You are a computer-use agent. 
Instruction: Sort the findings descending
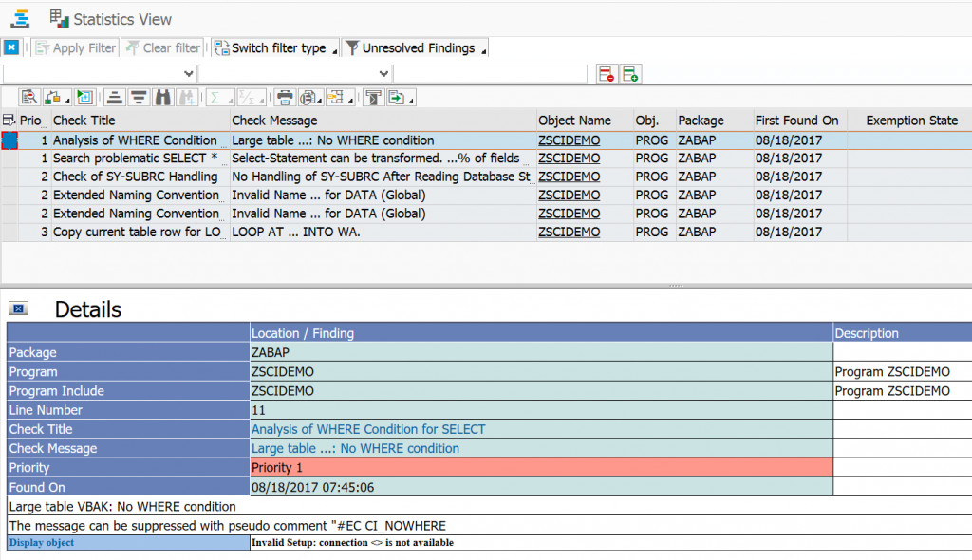pyautogui.click(x=139, y=96)
